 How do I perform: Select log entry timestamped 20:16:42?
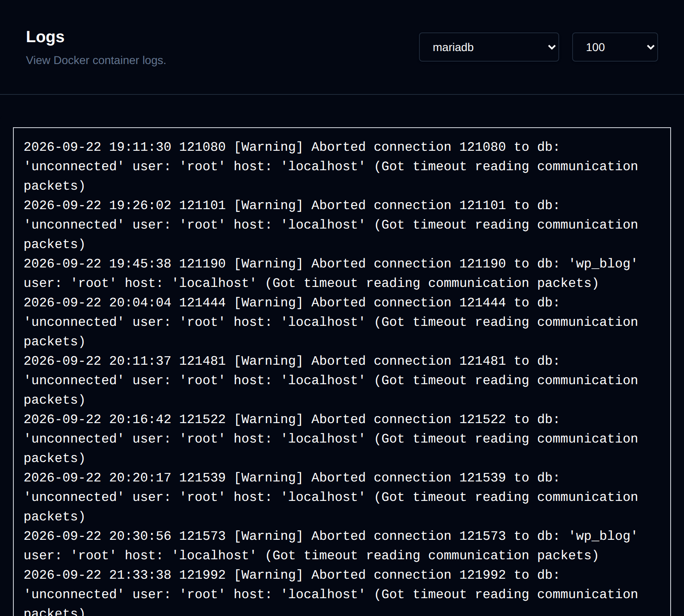[331, 438]
